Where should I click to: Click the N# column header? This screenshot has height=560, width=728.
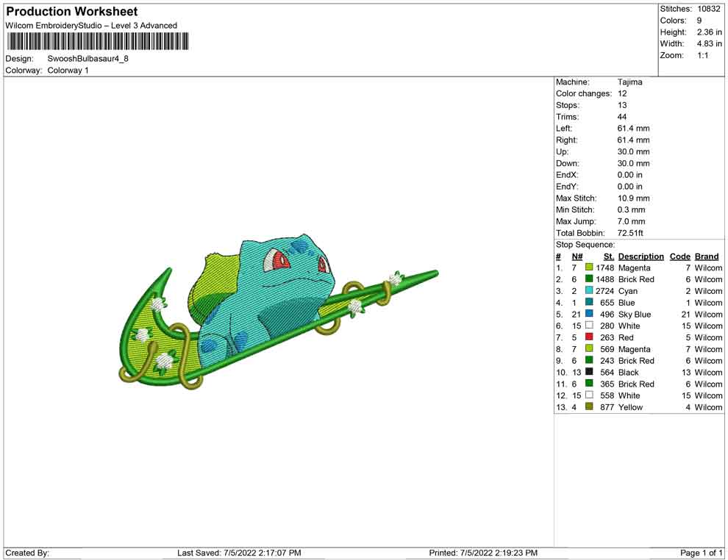coord(577,256)
